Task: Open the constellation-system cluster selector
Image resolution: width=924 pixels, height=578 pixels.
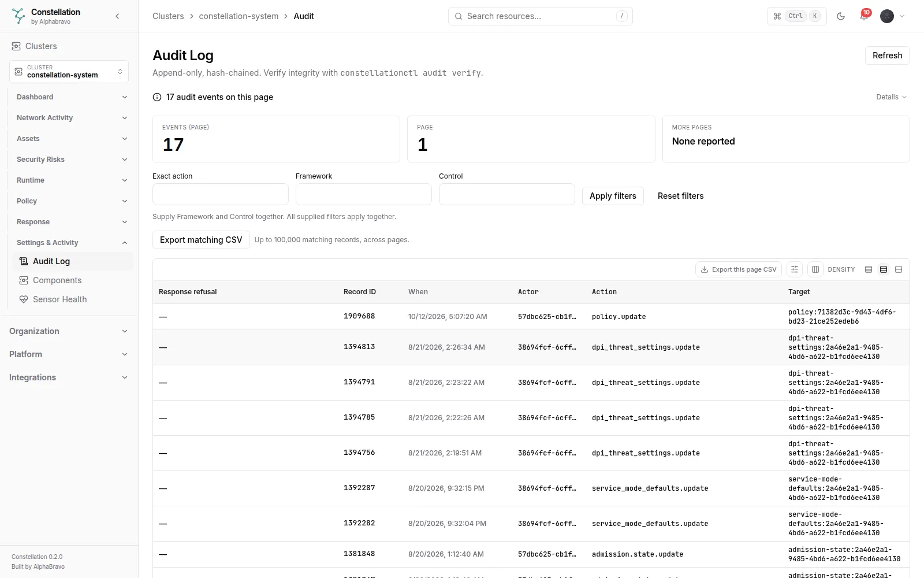Action: [x=69, y=72]
